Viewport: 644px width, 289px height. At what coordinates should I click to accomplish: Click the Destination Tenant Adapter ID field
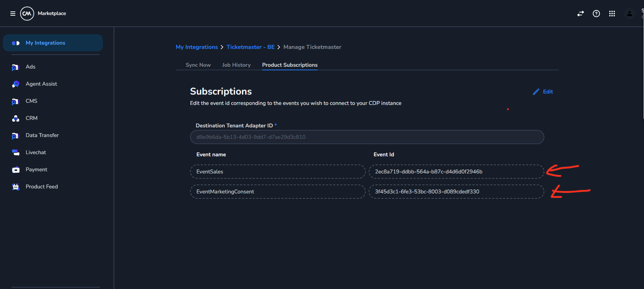367,137
